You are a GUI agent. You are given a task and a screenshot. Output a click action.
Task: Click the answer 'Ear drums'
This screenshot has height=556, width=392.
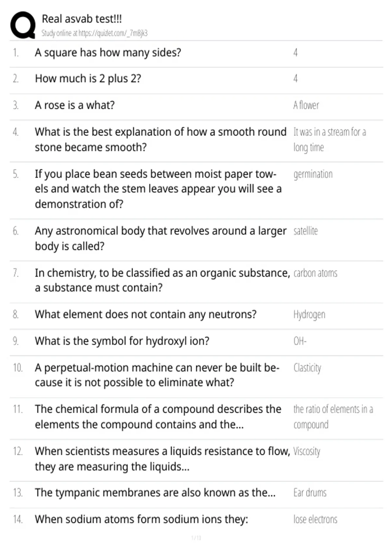click(310, 493)
